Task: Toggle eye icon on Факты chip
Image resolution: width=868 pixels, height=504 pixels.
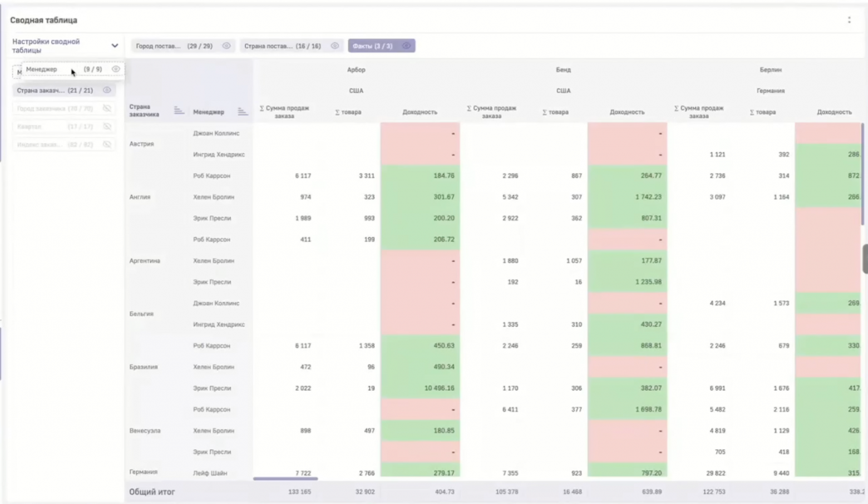Action: (x=407, y=46)
